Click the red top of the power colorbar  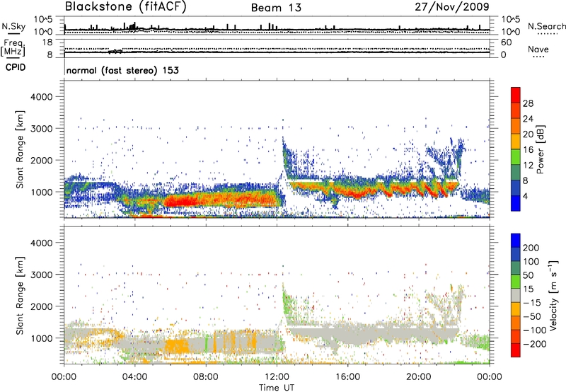516,95
